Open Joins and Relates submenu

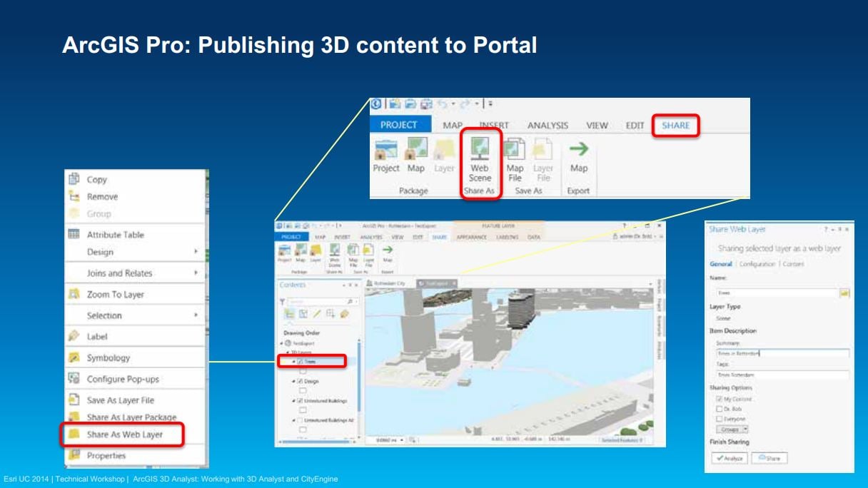point(135,273)
